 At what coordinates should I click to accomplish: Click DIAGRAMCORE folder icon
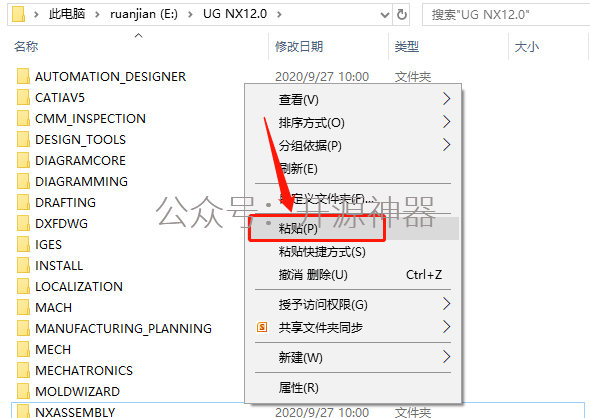pyautogui.click(x=23, y=160)
